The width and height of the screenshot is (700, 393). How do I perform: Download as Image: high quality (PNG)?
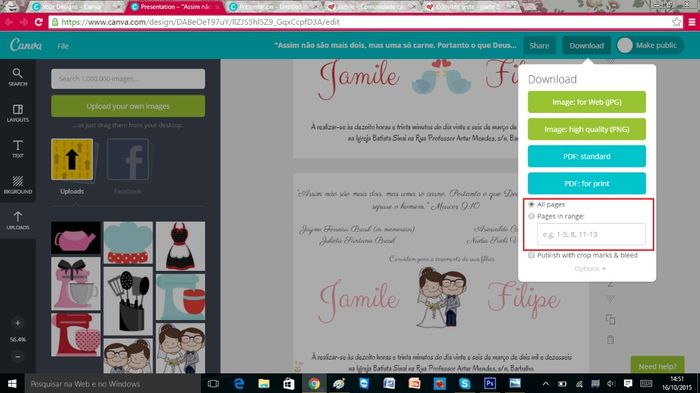[587, 129]
